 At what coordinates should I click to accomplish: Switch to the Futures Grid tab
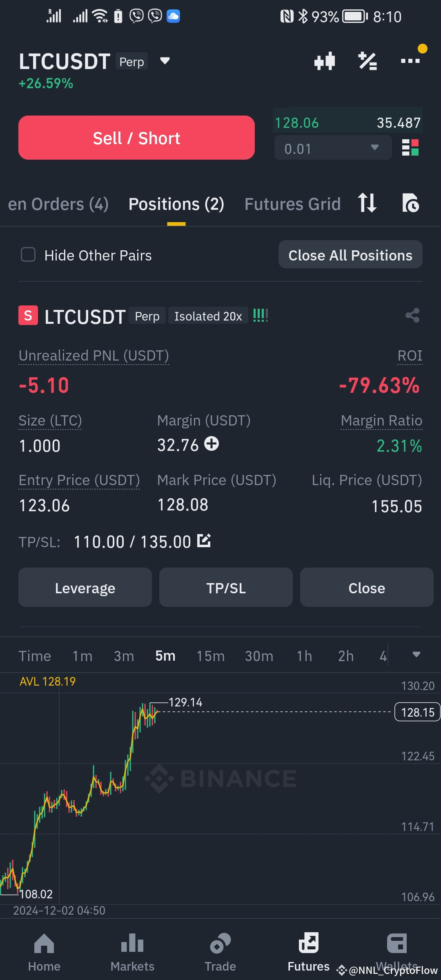coord(292,204)
